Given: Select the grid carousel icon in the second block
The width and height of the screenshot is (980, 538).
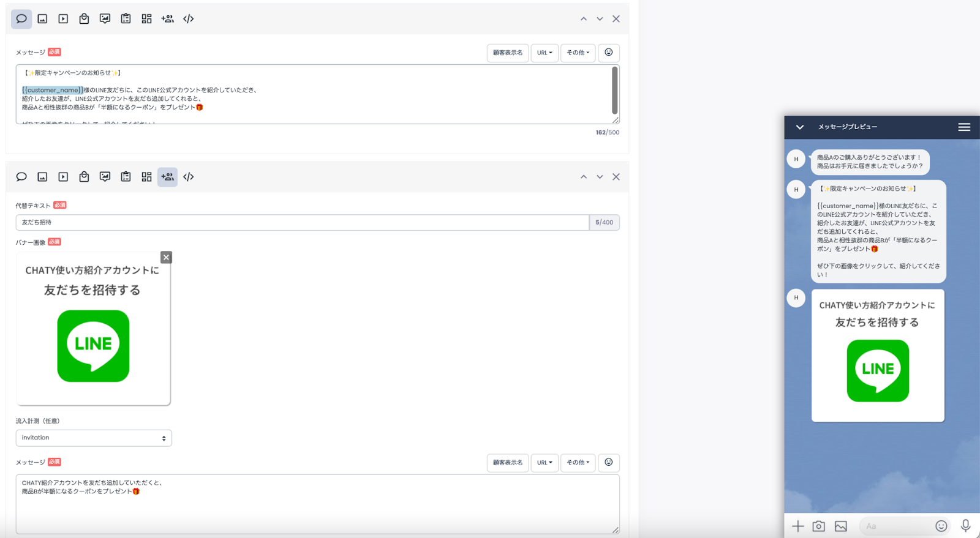Looking at the screenshot, I should 146,177.
